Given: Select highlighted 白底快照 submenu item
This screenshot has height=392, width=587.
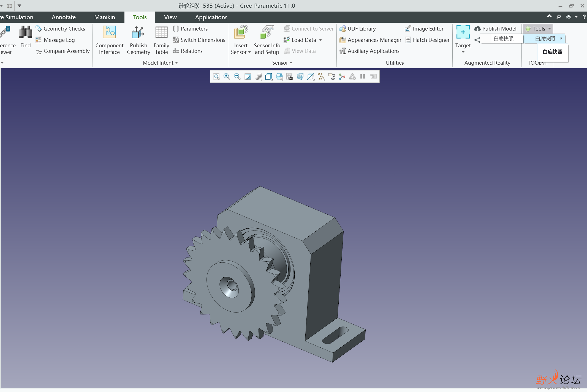Looking at the screenshot, I should [544, 39].
